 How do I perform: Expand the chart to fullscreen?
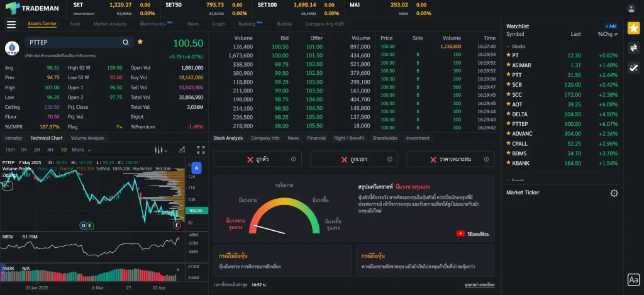click(201, 150)
